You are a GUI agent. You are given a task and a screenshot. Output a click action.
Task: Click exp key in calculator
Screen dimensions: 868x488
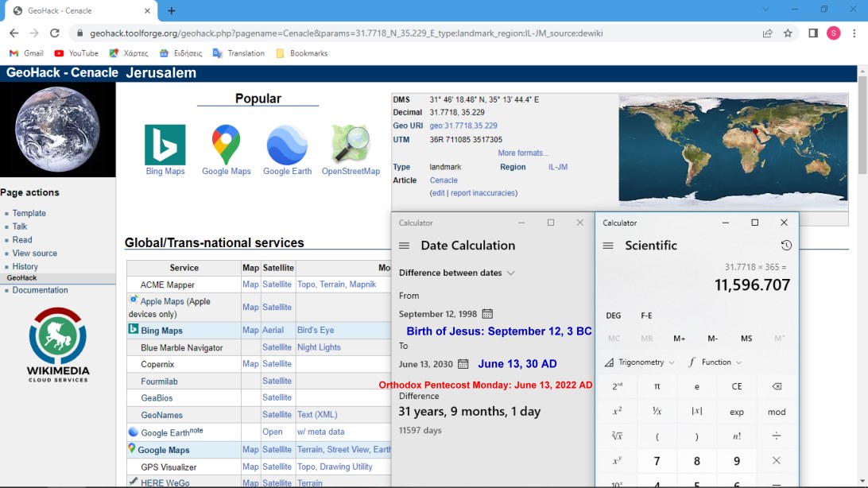[x=737, y=412]
